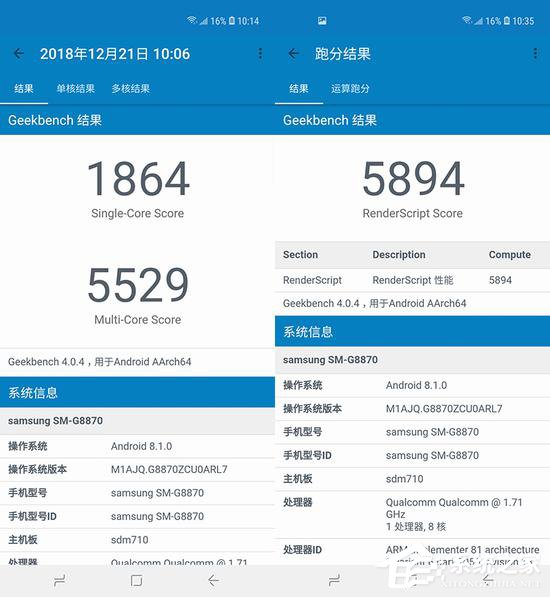Image resolution: width=550 pixels, height=597 pixels.
Task: Tap the home button on left phone navigation bar
Action: pos(136,580)
